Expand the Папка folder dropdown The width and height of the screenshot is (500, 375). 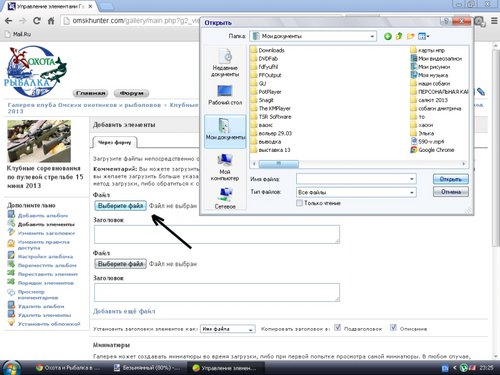coord(372,36)
